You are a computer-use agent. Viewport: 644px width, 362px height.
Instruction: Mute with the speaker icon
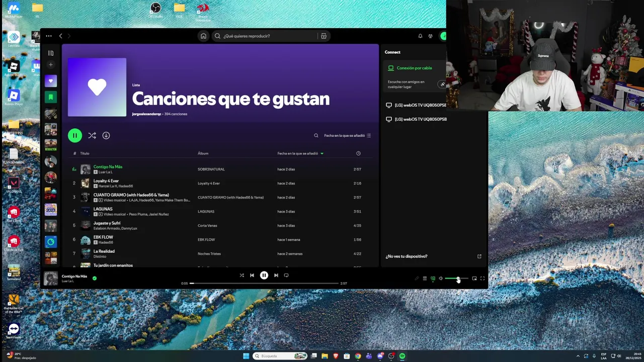tap(441, 279)
